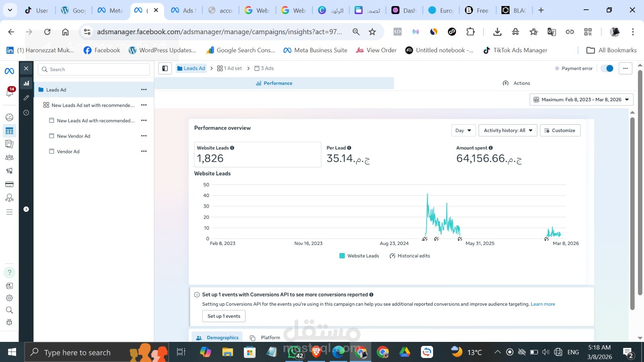Screen dimensions: 644x362
Task: Open All tools hamburger menu
Action: [9, 212]
